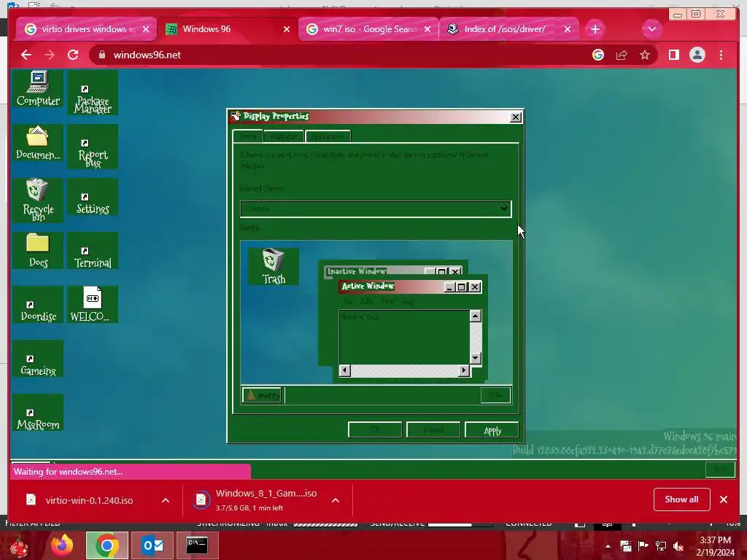The width and height of the screenshot is (747, 560).
Task: Open the Package Manager shortcut
Action: [x=93, y=93]
